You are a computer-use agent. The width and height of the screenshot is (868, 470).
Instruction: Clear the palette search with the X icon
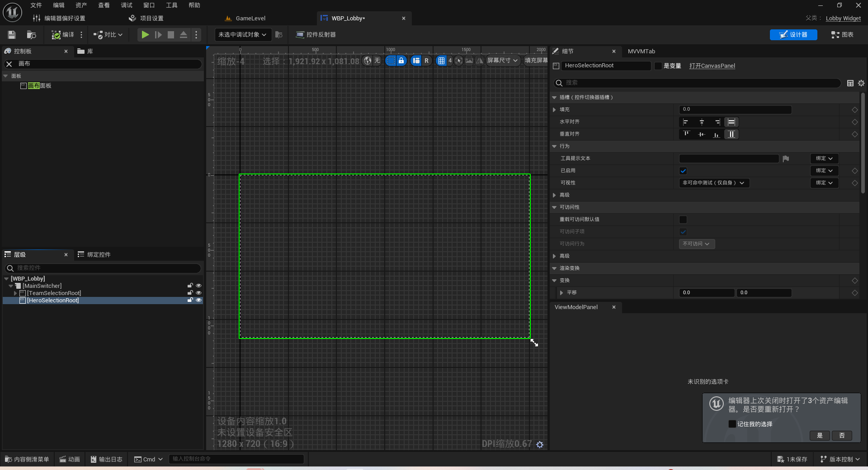9,64
